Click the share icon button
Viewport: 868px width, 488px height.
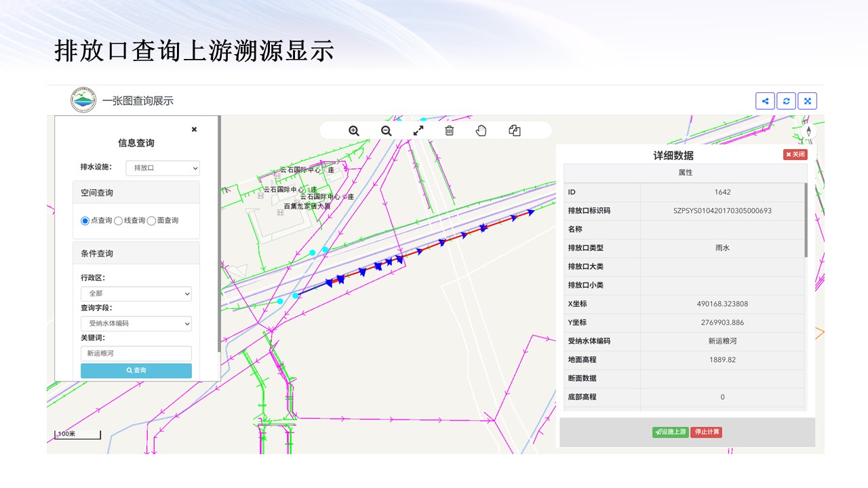point(765,101)
